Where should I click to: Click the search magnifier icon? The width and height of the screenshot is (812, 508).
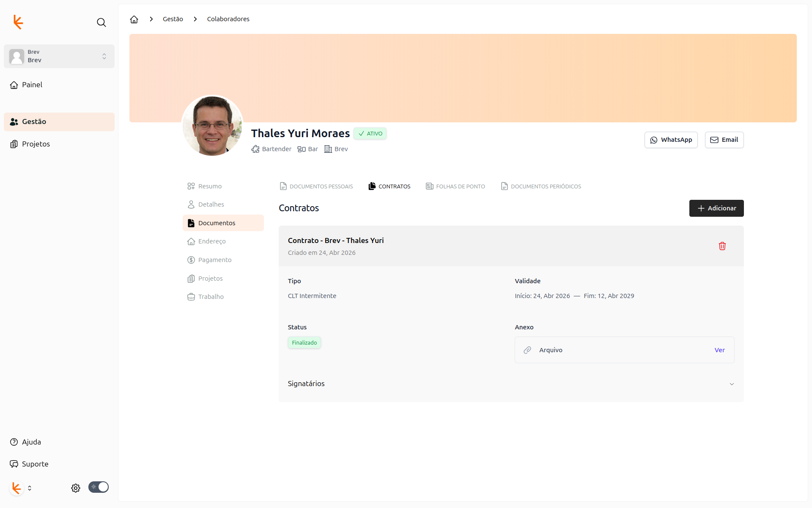(101, 22)
